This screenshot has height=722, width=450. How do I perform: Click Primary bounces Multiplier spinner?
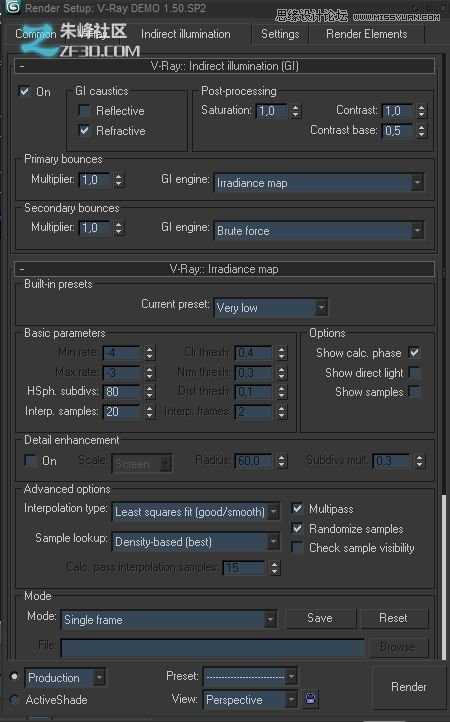119,180
